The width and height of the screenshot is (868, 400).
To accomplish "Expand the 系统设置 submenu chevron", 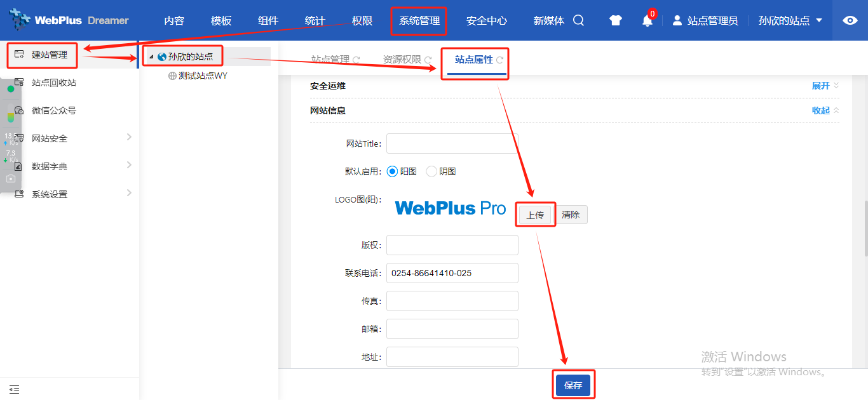I will click(x=129, y=193).
